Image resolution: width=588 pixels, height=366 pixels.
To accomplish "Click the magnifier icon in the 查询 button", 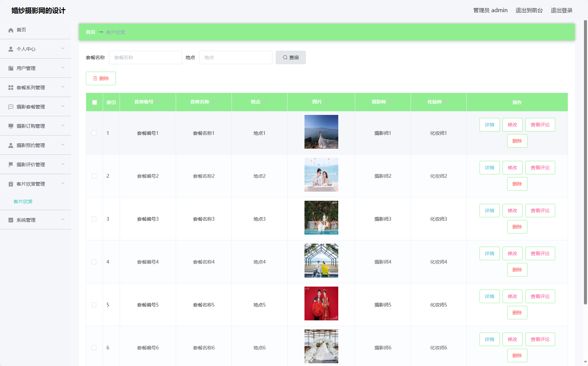I will (285, 57).
